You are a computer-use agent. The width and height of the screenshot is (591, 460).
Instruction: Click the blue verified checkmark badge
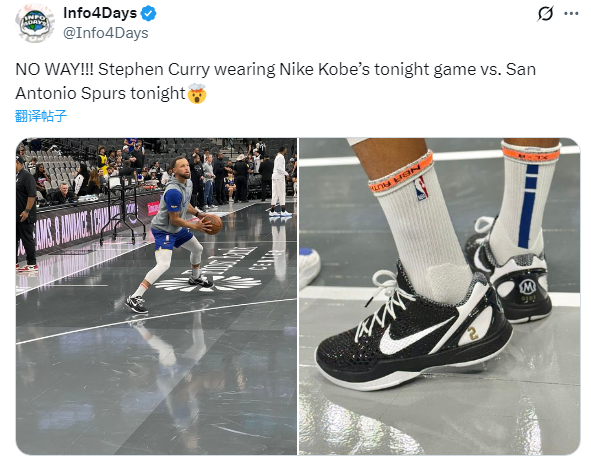tap(149, 14)
